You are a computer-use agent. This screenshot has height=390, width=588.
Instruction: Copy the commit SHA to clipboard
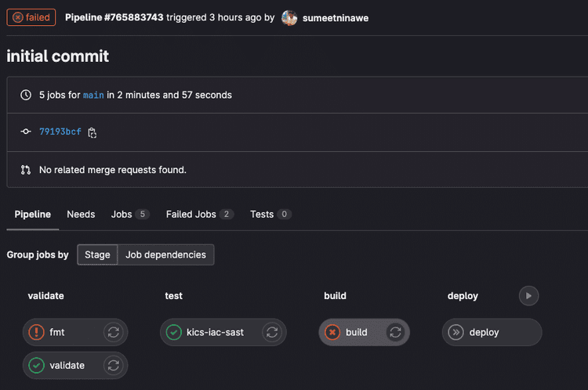(x=93, y=132)
